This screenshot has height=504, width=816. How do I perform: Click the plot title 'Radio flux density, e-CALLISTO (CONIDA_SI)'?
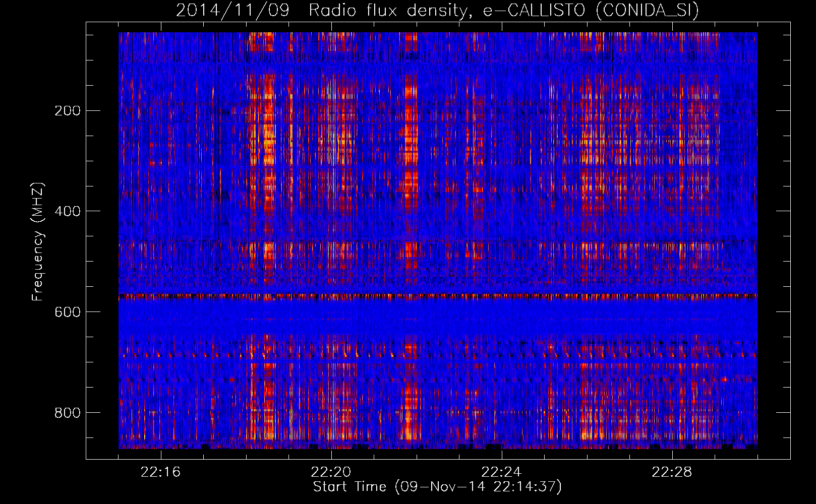(504, 10)
